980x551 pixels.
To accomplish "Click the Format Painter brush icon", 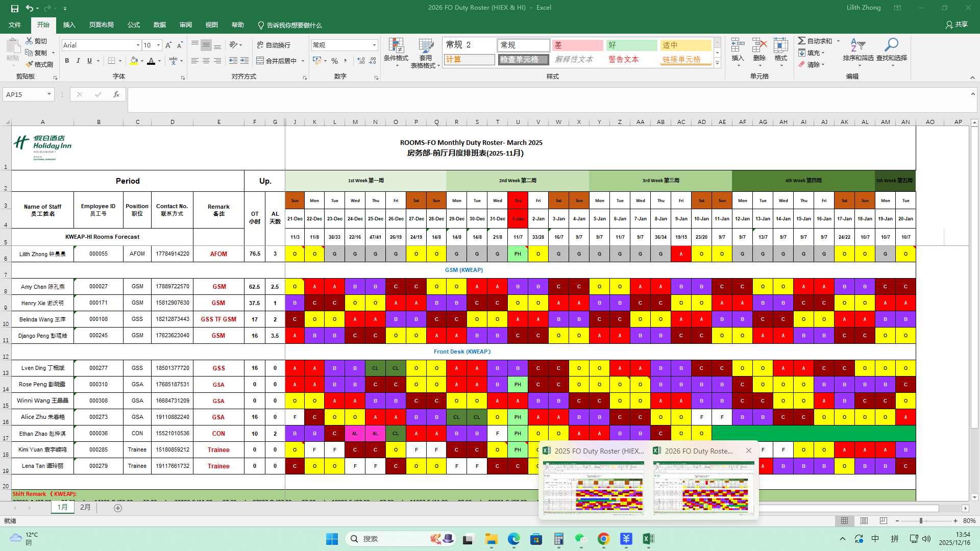I will (x=30, y=64).
